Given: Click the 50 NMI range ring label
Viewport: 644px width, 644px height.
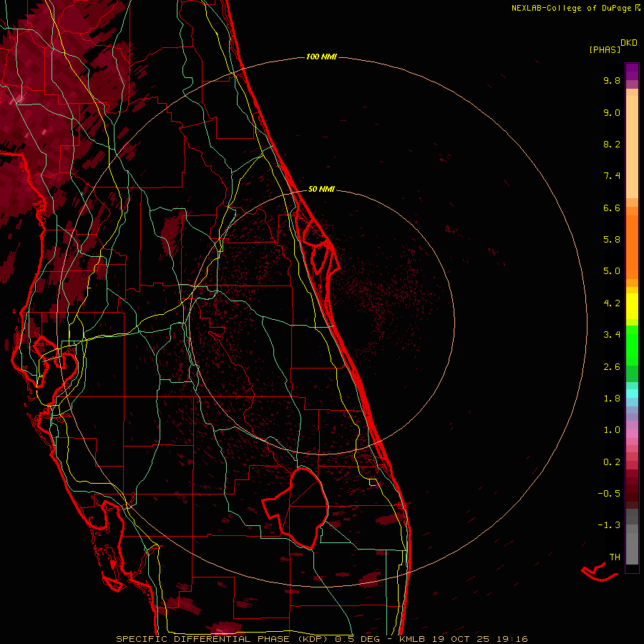Looking at the screenshot, I should 321,189.
